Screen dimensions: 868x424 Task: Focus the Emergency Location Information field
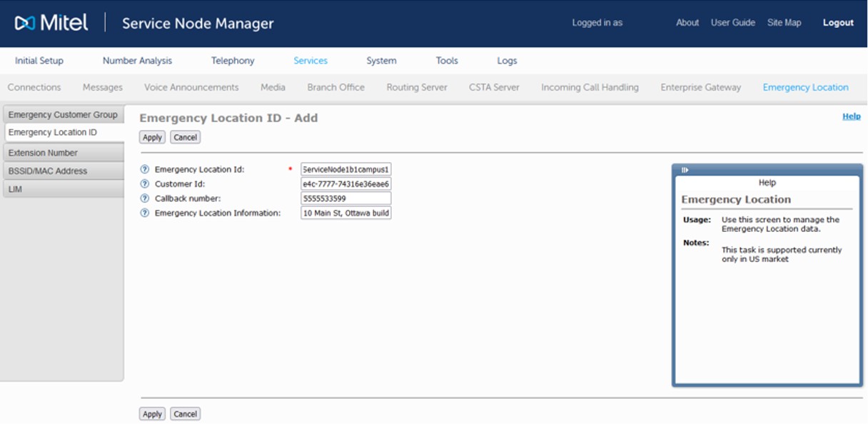click(x=346, y=213)
